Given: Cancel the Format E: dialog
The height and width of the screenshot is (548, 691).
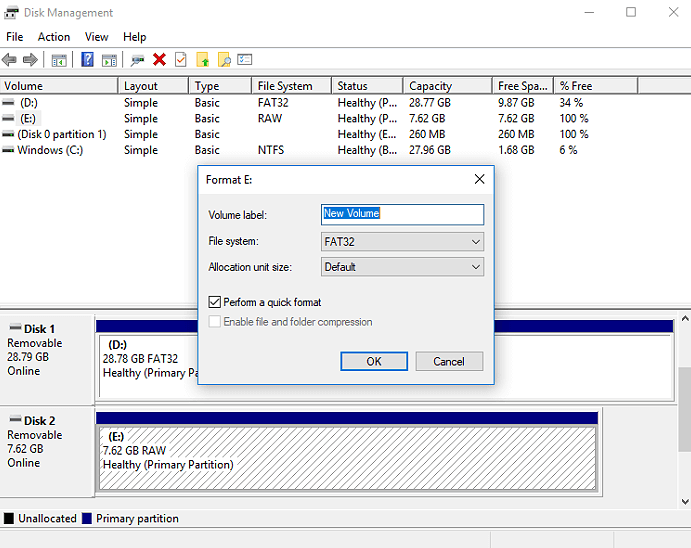Looking at the screenshot, I should (x=449, y=361).
